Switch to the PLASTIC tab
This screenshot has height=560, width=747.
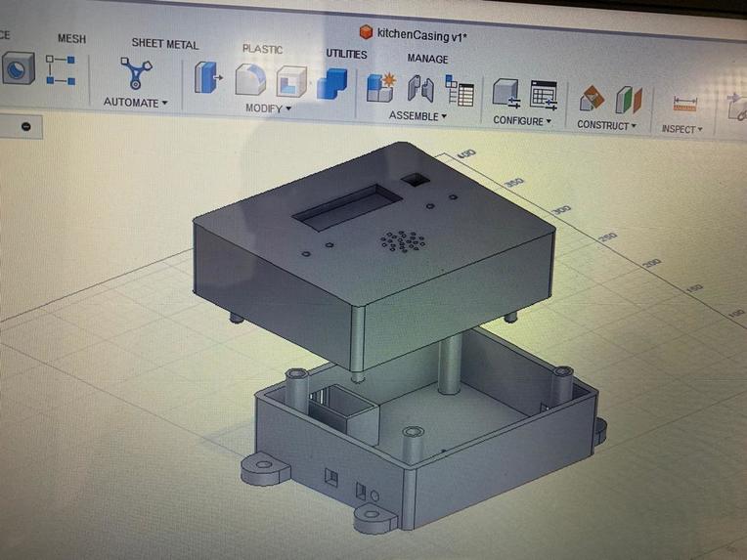tap(262, 49)
